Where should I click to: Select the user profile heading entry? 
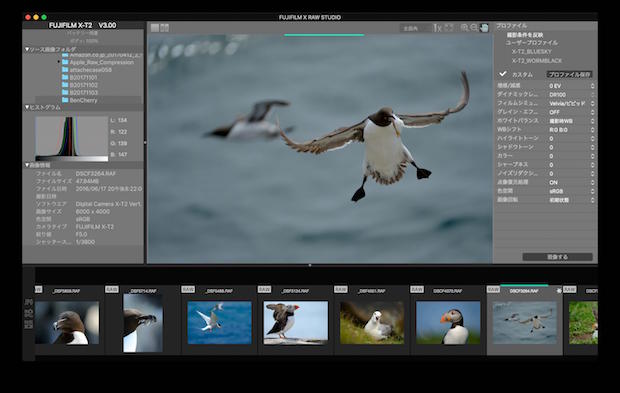click(x=531, y=42)
